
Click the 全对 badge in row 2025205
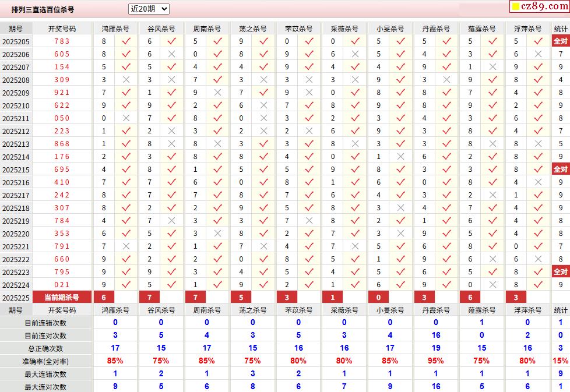pyautogui.click(x=561, y=41)
